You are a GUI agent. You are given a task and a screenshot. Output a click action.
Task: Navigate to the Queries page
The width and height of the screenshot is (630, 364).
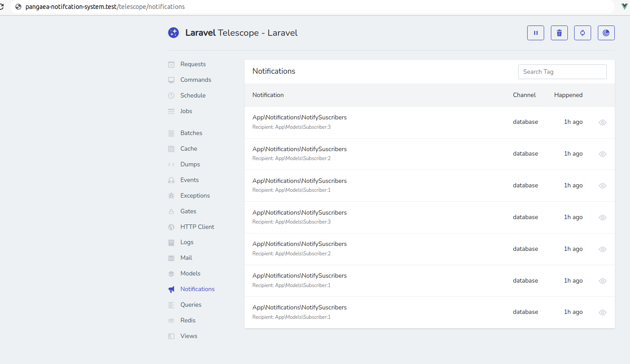[x=191, y=305]
